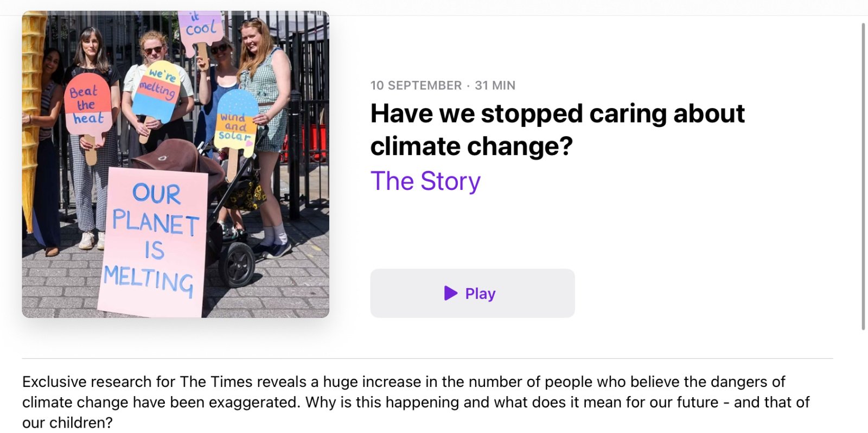Screen dimensions: 868x433
Task: Click the 'Beat the heat' lolly sign
Action: pyautogui.click(x=88, y=106)
